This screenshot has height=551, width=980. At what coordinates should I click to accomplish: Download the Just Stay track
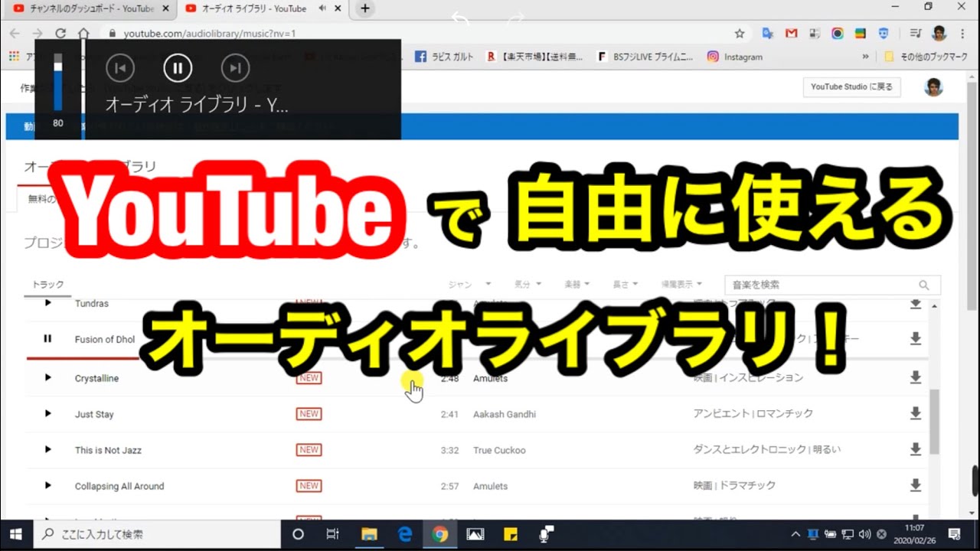click(915, 413)
